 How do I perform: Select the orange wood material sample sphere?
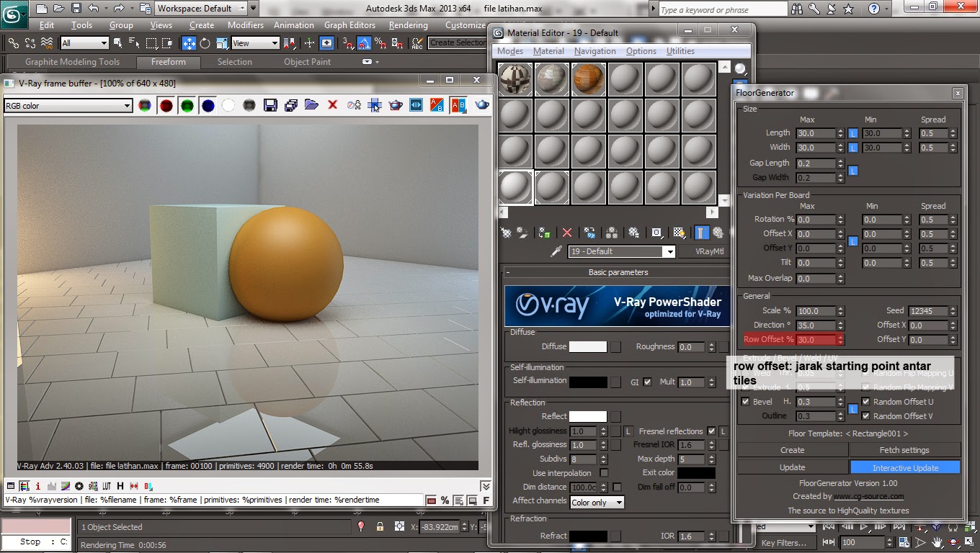(x=589, y=80)
